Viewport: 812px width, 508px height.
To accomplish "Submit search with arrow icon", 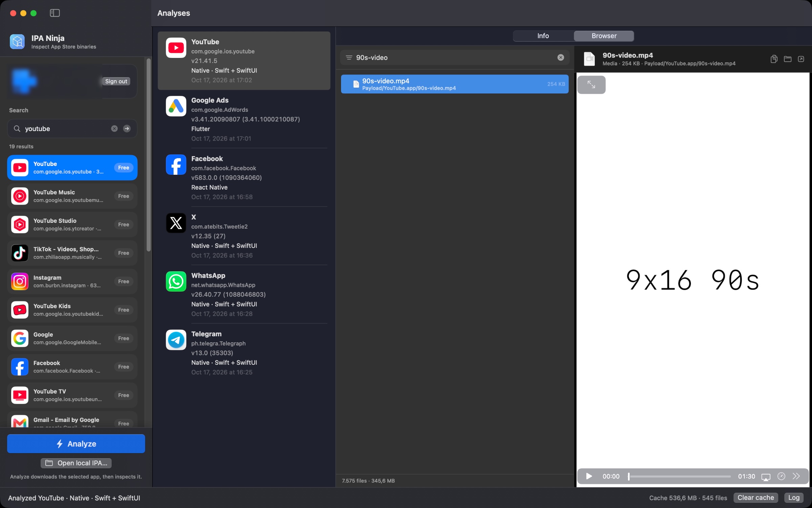I will click(x=127, y=128).
